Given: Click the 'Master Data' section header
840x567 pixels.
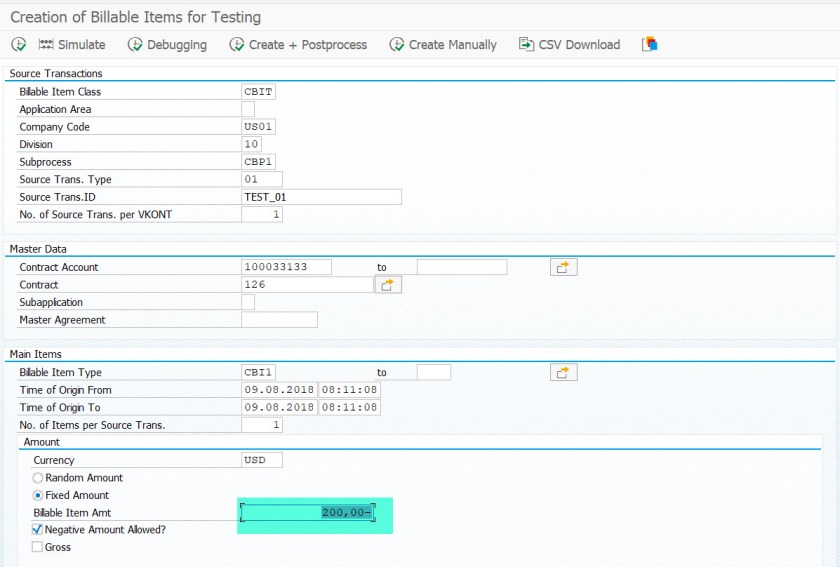Looking at the screenshot, I should coord(38,249).
